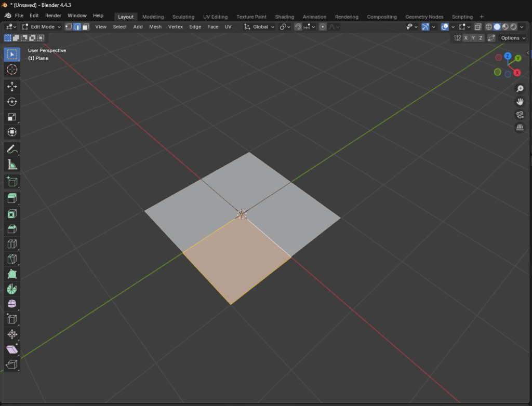Expand the Options dropdown
Viewport: 532px width, 406px height.
click(513, 38)
